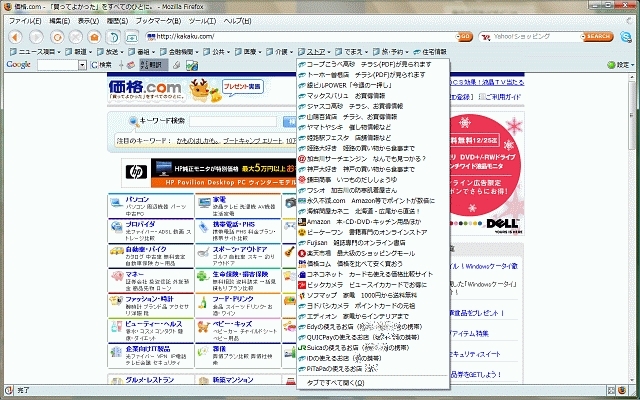640x400 pixels.
Task: Open the Yahoo search engine selector icon
Action: [486, 37]
